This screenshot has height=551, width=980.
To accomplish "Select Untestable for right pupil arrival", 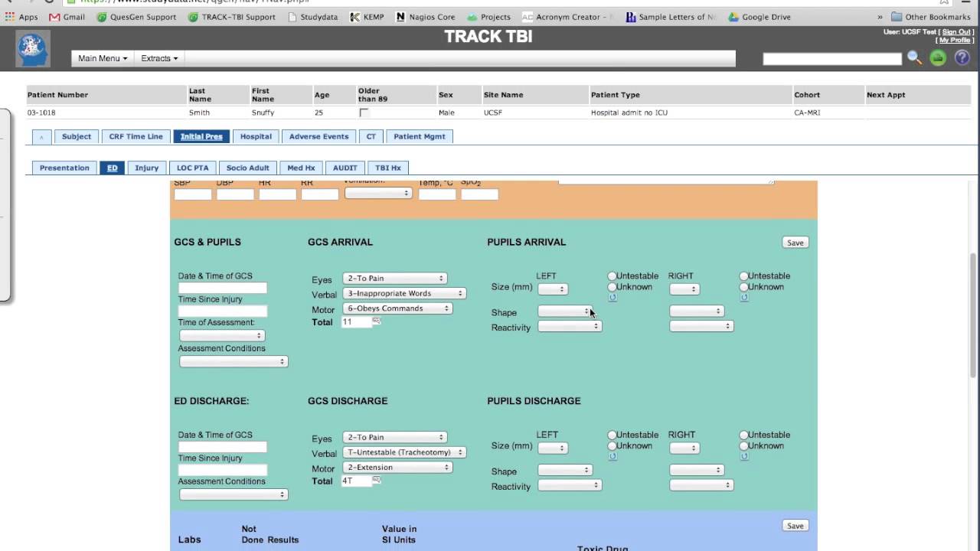I will [x=743, y=275].
